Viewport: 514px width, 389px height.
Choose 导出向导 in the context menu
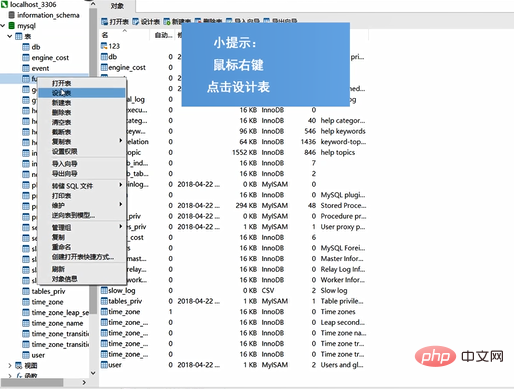[x=82, y=174]
